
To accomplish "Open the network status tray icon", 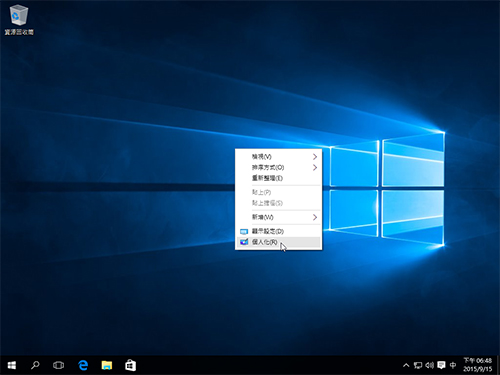I will (418, 366).
